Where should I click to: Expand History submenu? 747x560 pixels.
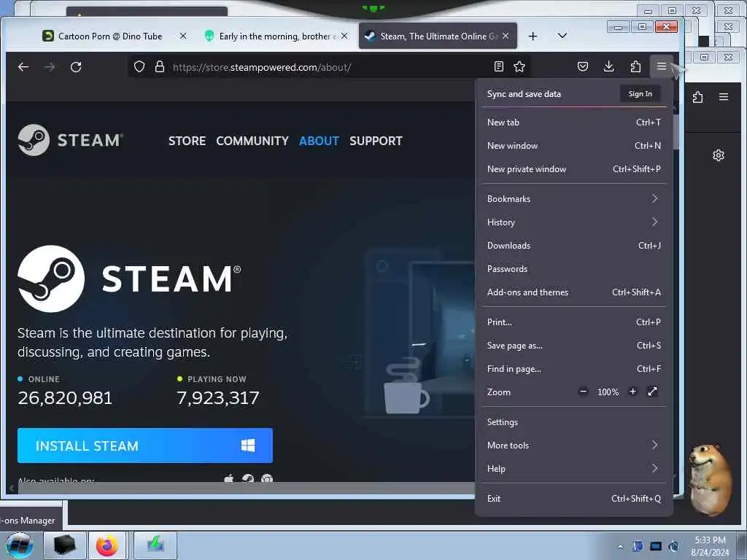573,222
